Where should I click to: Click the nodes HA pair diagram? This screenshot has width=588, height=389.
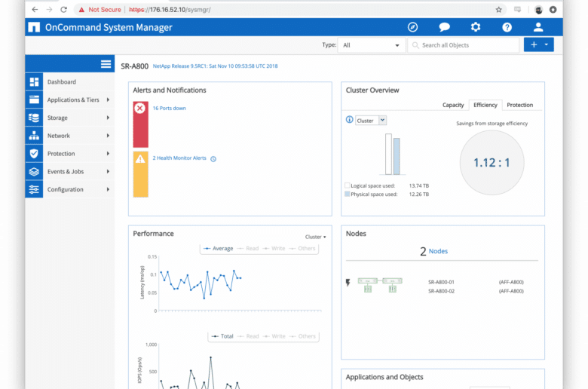(380, 285)
